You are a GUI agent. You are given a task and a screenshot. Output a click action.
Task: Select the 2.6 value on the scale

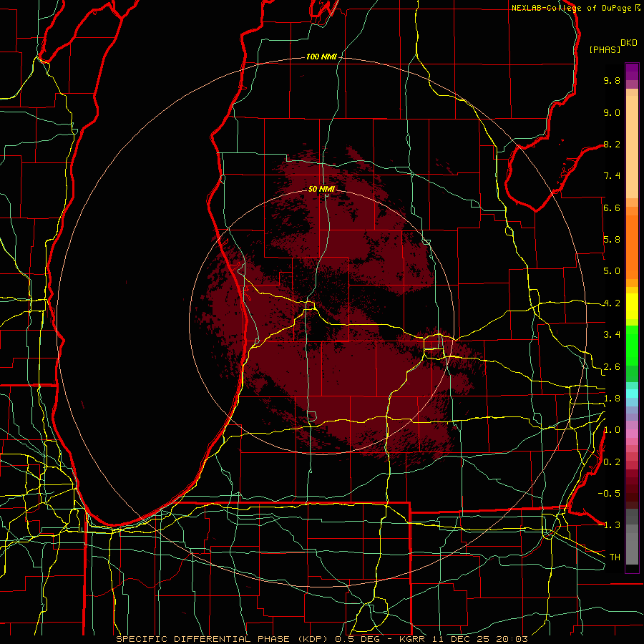pos(612,367)
